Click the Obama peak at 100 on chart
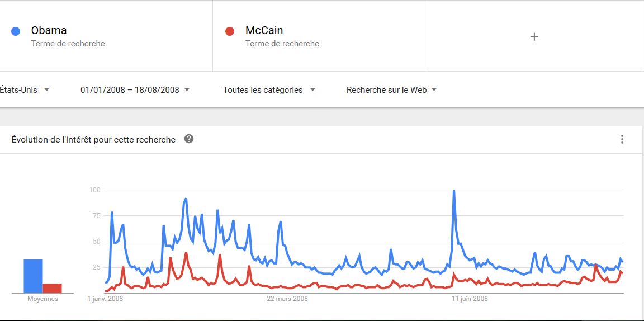This screenshot has height=321, width=644. pos(453,191)
